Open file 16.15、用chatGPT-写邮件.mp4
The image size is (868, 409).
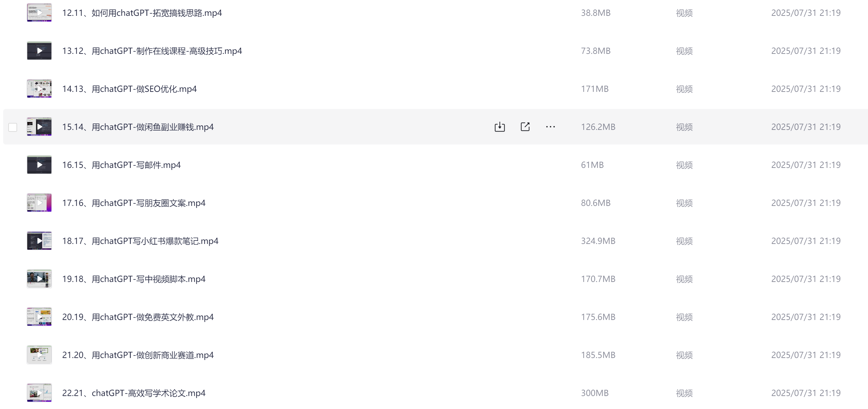coord(121,165)
